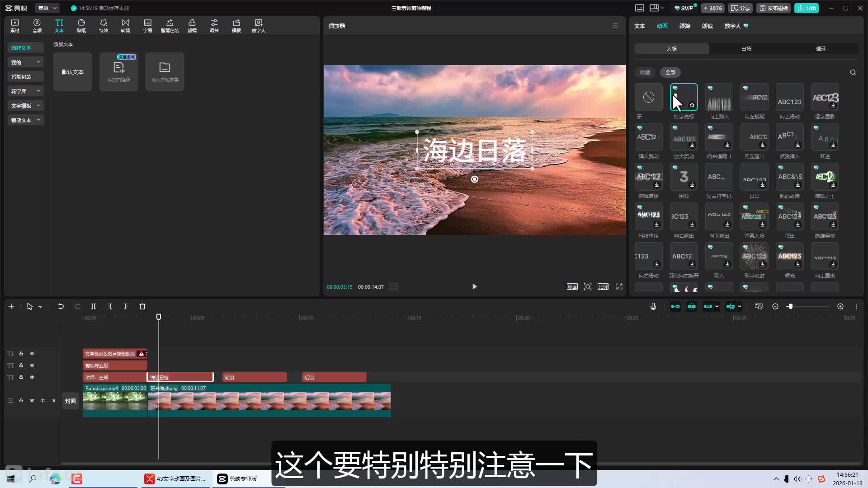Viewport: 868px width, 488px height.
Task: Open the 转场 transitions panel
Action: click(126, 26)
